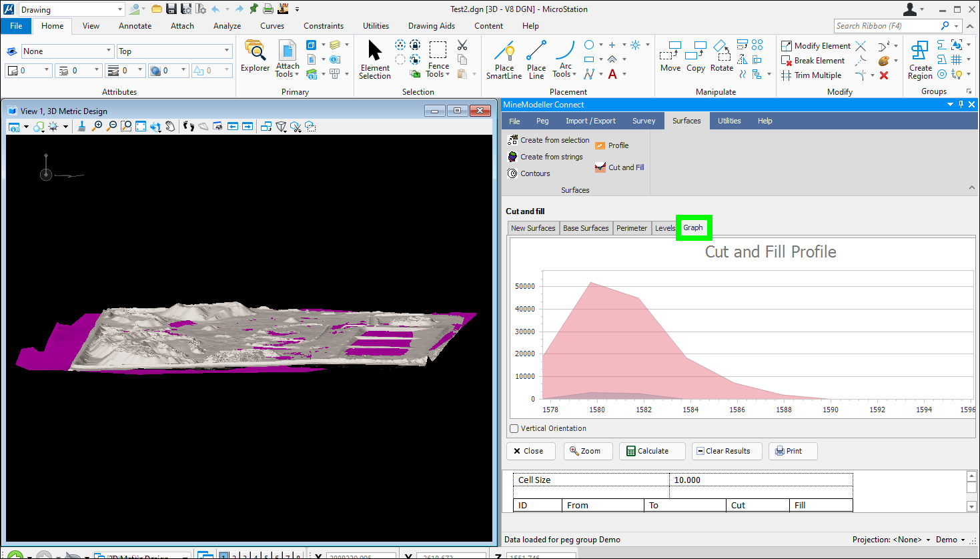
Task: Select the Create Region tool
Action: pyautogui.click(x=920, y=60)
